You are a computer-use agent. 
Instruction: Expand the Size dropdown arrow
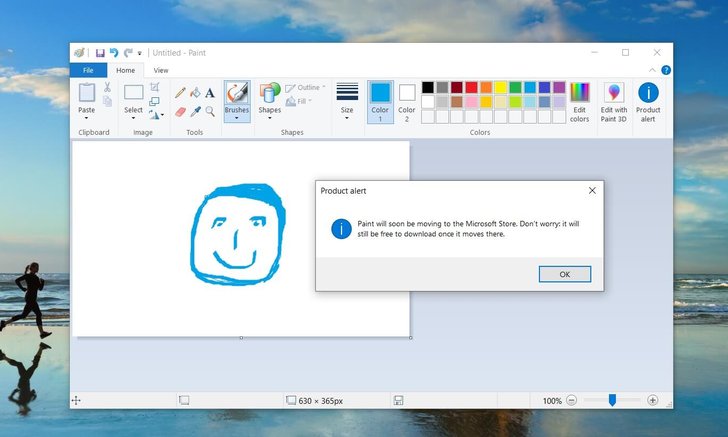(347, 118)
